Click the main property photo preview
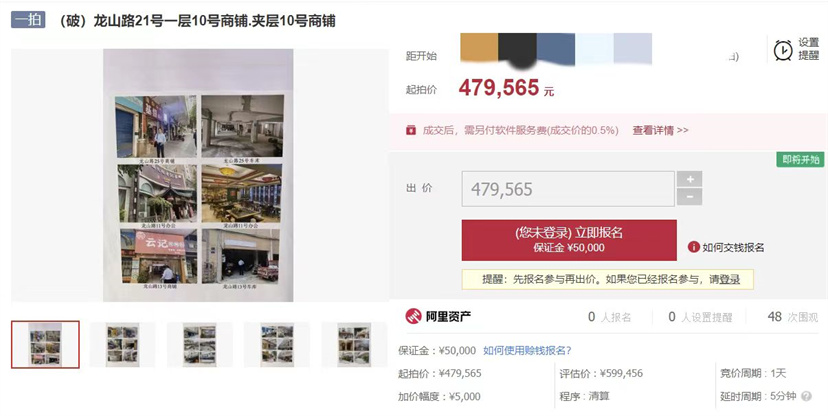Viewport: 828px width, 416px height. 198,175
